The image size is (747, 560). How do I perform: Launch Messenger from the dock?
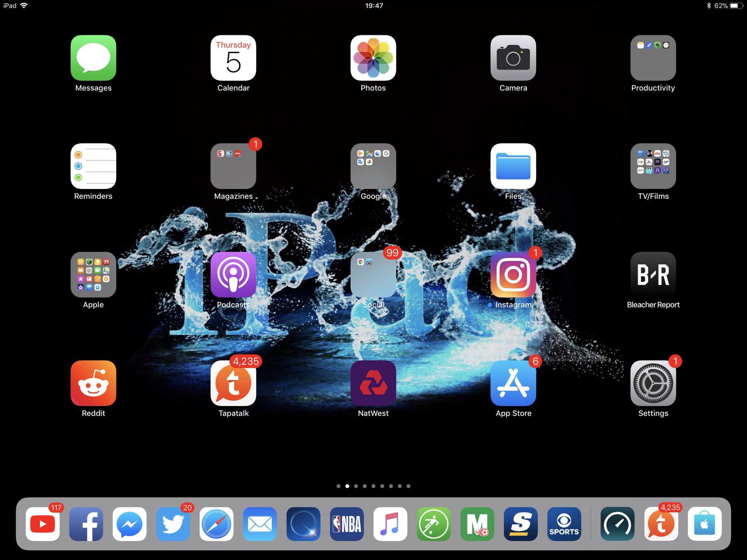pos(129,524)
